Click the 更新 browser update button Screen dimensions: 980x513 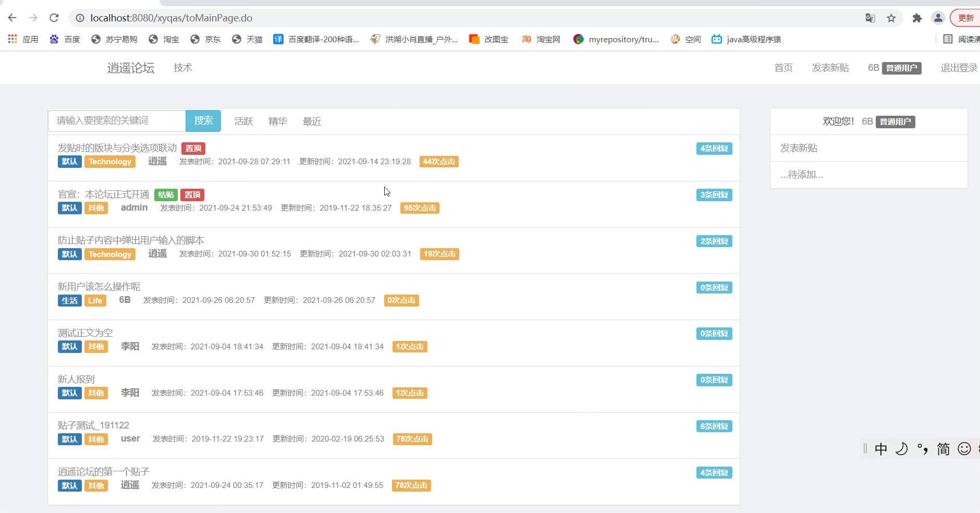[x=965, y=18]
